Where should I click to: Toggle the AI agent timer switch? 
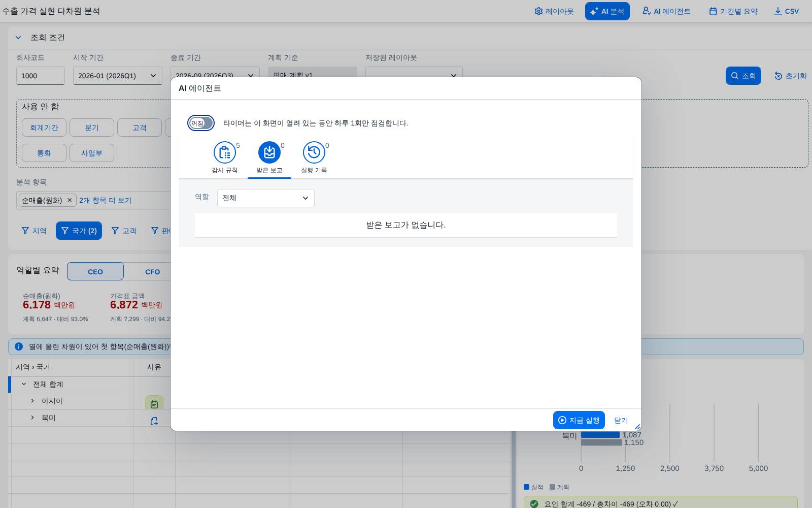tap(201, 123)
